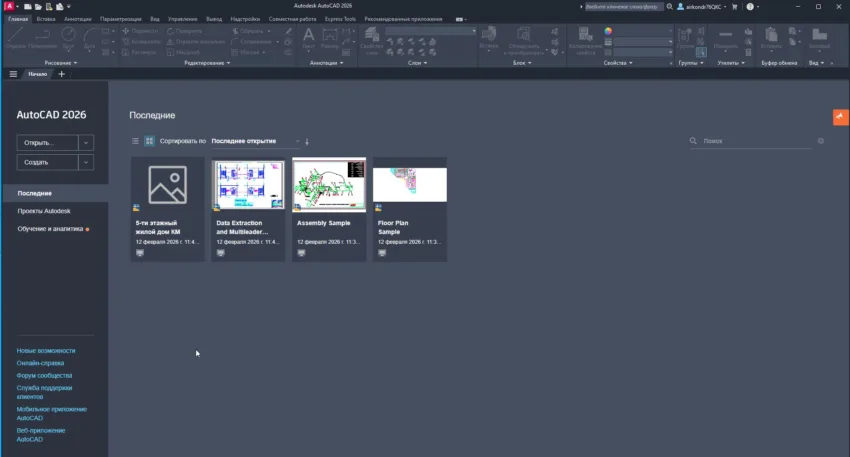Select the Polyline (Полилиния) tool

43,38
